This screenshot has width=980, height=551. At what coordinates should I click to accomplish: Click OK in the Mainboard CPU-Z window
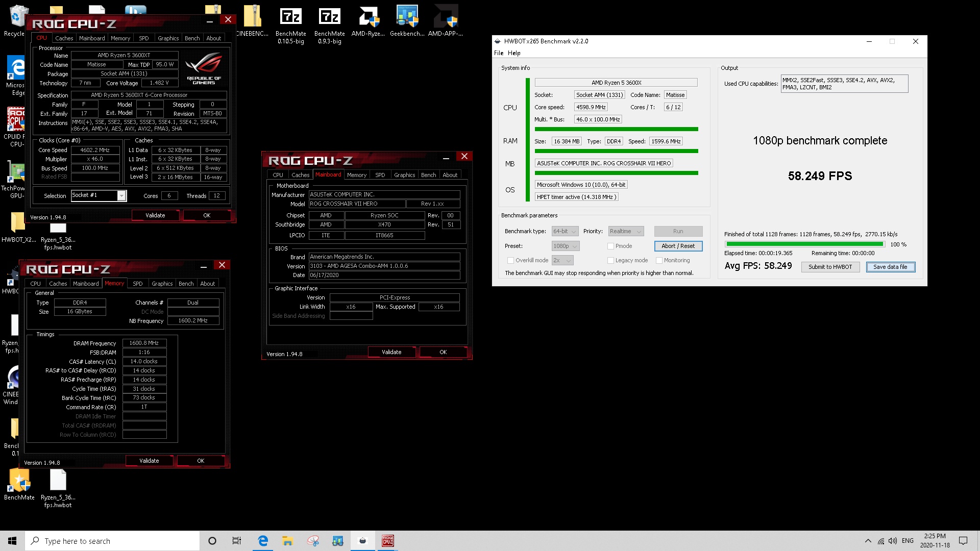coord(443,352)
